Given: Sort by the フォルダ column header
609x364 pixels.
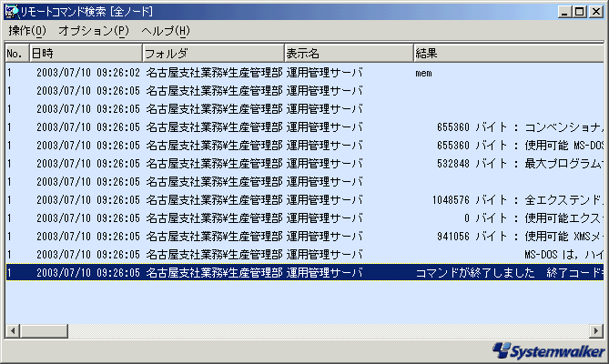Looking at the screenshot, I should click(x=213, y=53).
